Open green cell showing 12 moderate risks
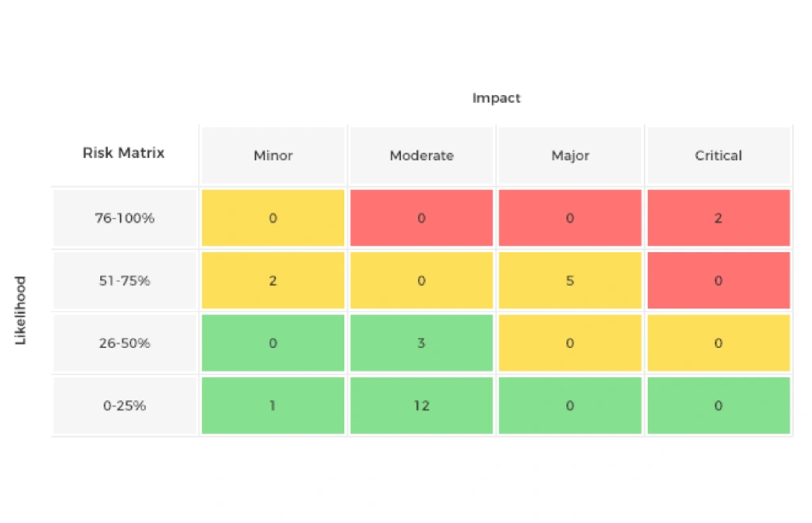This screenshot has height=523, width=812. [421, 406]
